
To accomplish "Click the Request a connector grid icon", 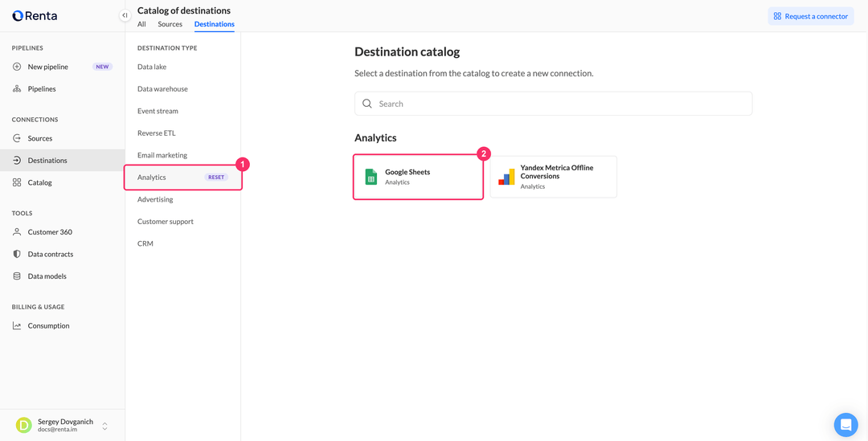I will coord(777,16).
